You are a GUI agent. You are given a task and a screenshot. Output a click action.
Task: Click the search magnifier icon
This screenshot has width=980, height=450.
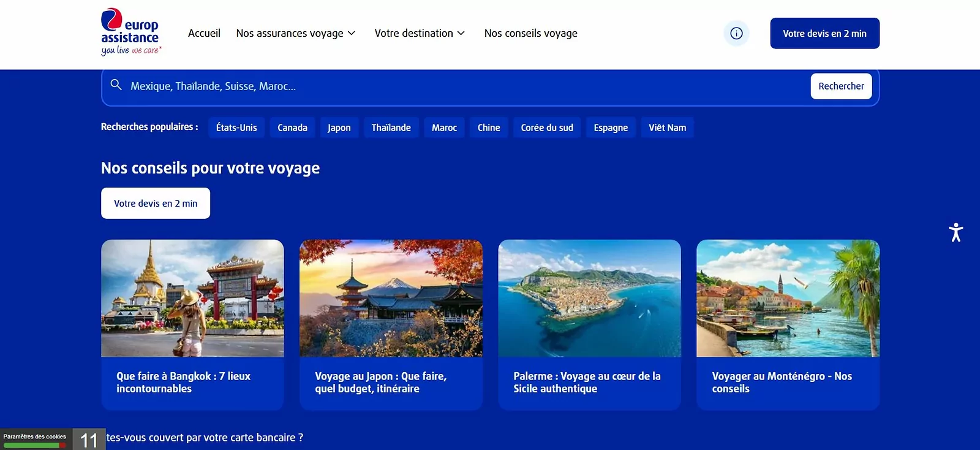[x=116, y=85]
